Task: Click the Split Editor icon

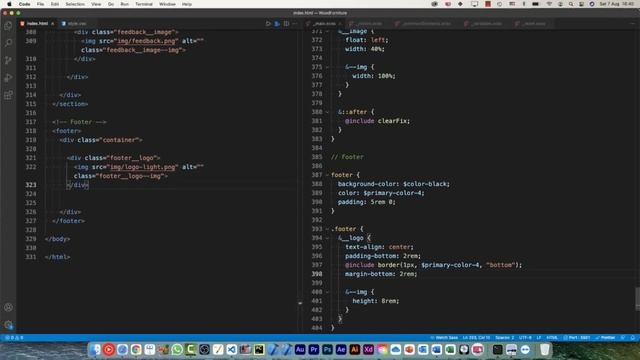Action: (287, 24)
